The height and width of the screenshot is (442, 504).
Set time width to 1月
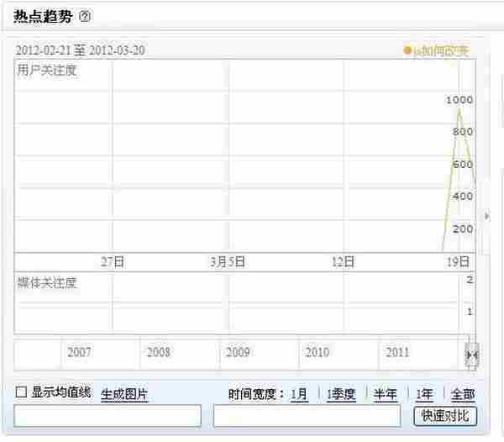tap(299, 394)
